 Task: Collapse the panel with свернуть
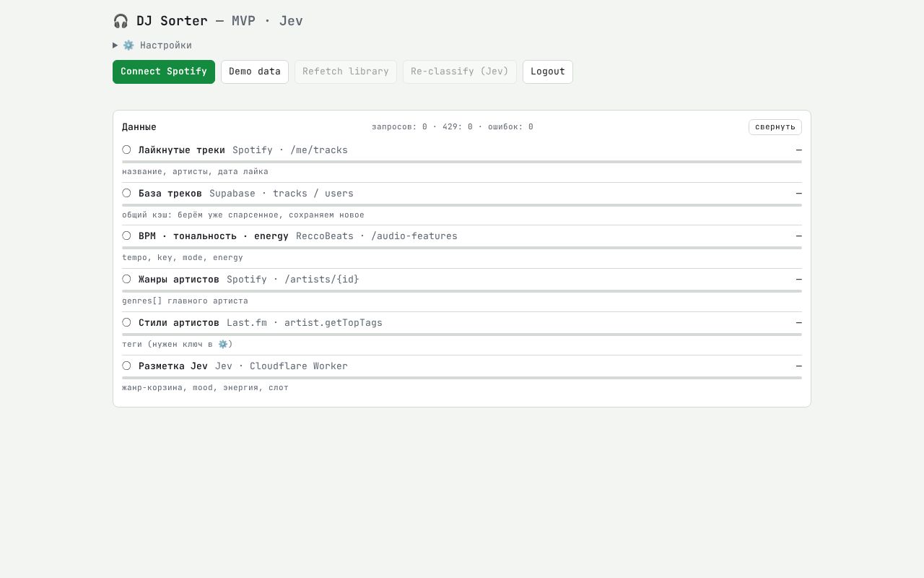pos(775,127)
